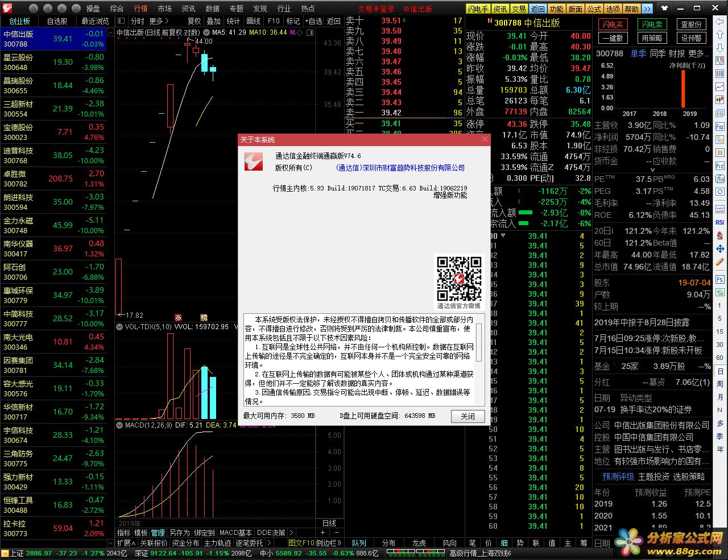Click 高级行情_上海双线6 in status bar
Image resolution: width=728 pixels, height=560 pixels.
(x=481, y=553)
